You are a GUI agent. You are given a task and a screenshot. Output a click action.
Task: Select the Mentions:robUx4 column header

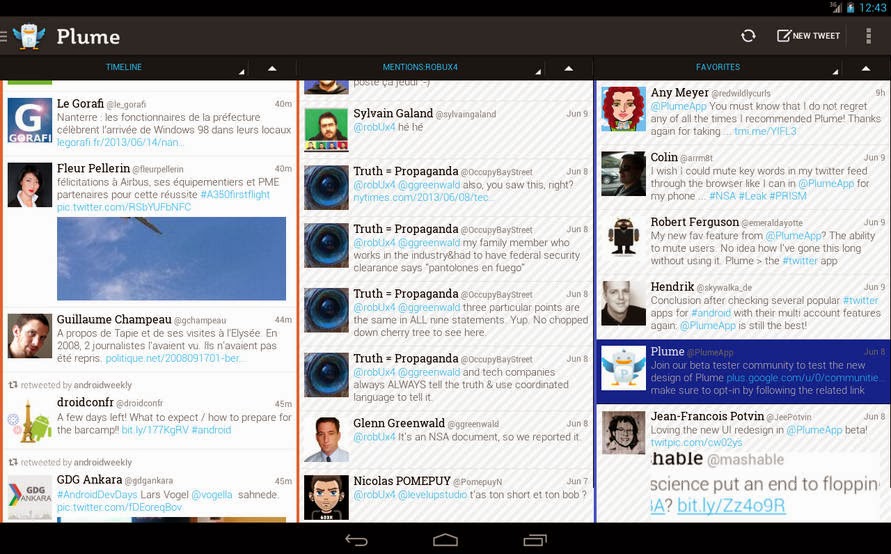pos(420,67)
